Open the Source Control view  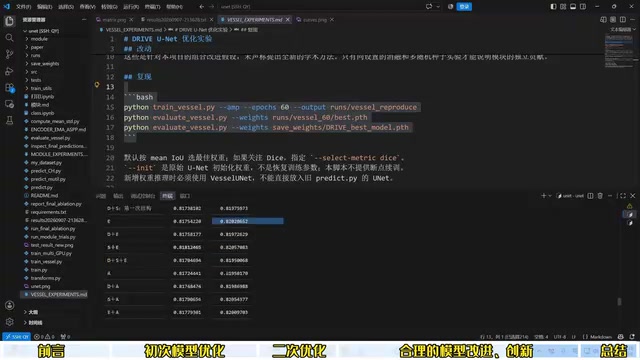(x=9, y=54)
